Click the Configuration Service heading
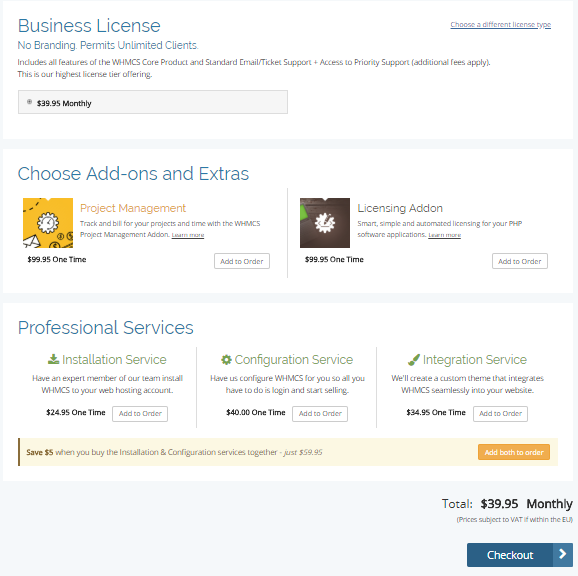 click(294, 359)
